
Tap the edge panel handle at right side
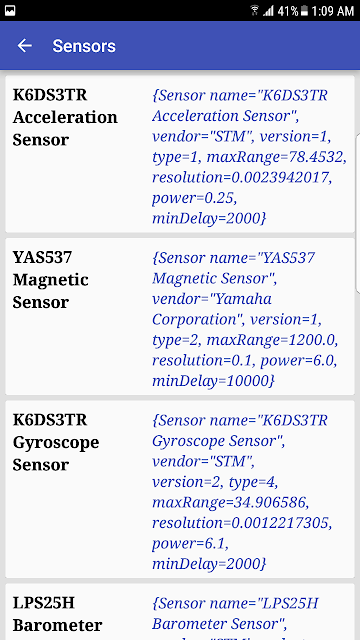(x=358, y=212)
